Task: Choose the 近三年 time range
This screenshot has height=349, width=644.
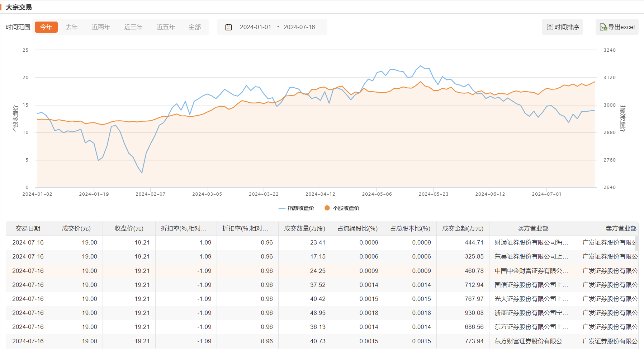Action: coord(133,27)
